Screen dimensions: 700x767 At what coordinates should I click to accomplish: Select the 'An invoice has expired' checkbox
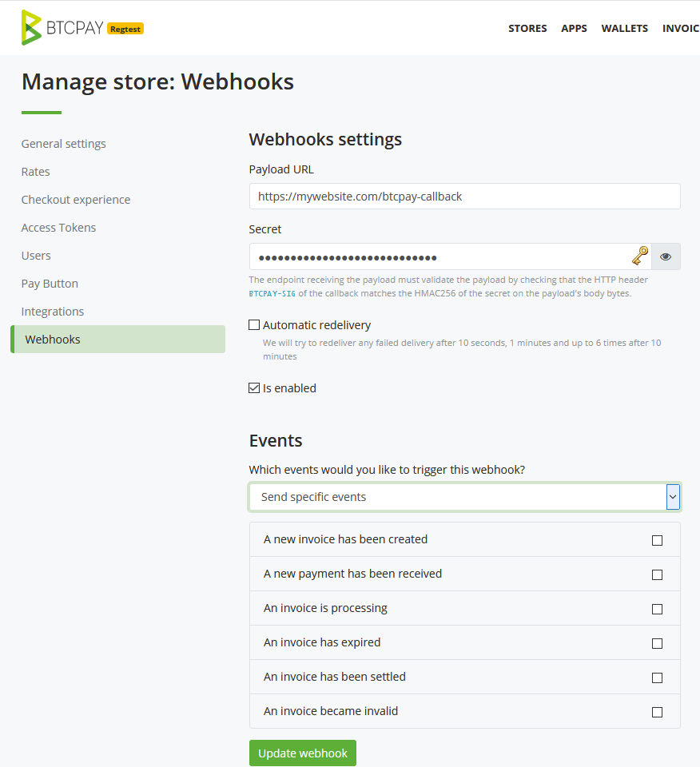pos(657,643)
